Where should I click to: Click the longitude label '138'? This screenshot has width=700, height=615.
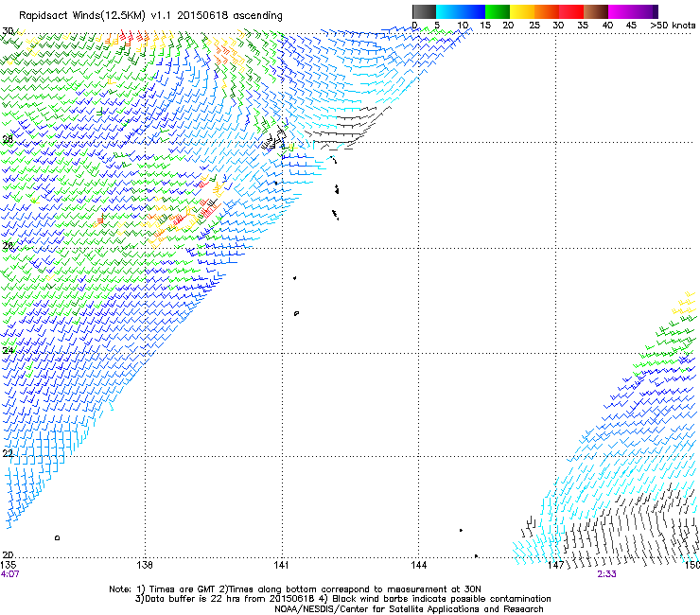tap(145, 565)
